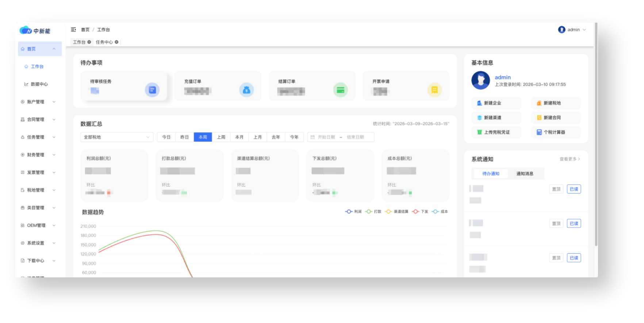Click the 去年 period button
The height and width of the screenshot is (323, 644).
point(276,137)
